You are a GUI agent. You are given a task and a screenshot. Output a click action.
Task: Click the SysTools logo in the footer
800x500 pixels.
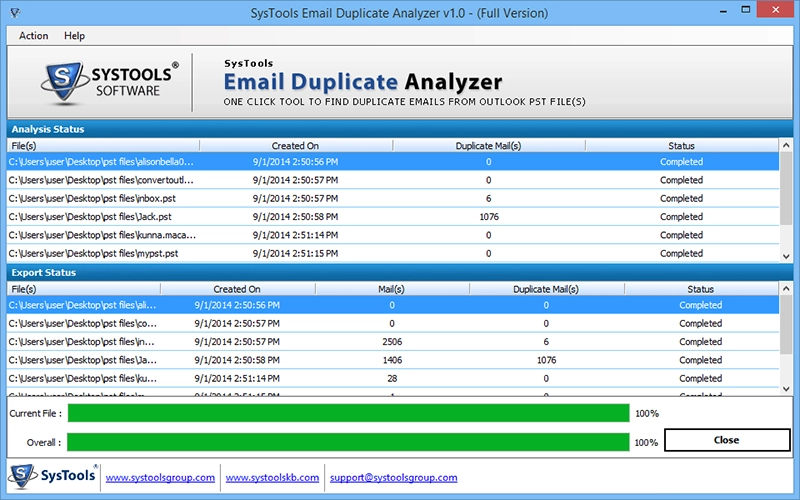pos(53,476)
